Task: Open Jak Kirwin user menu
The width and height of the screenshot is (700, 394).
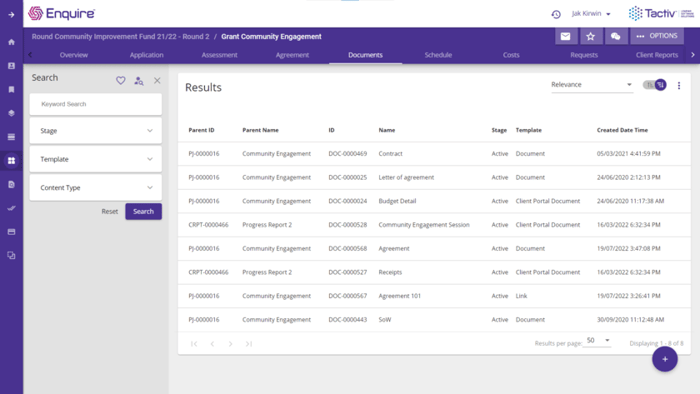Action: [x=591, y=14]
